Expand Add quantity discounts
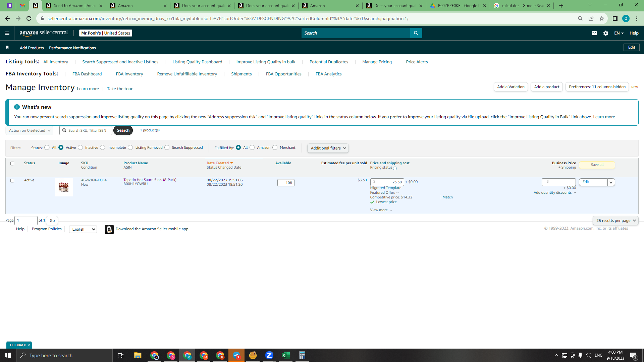Screen dimensions: 644x362 555,193
